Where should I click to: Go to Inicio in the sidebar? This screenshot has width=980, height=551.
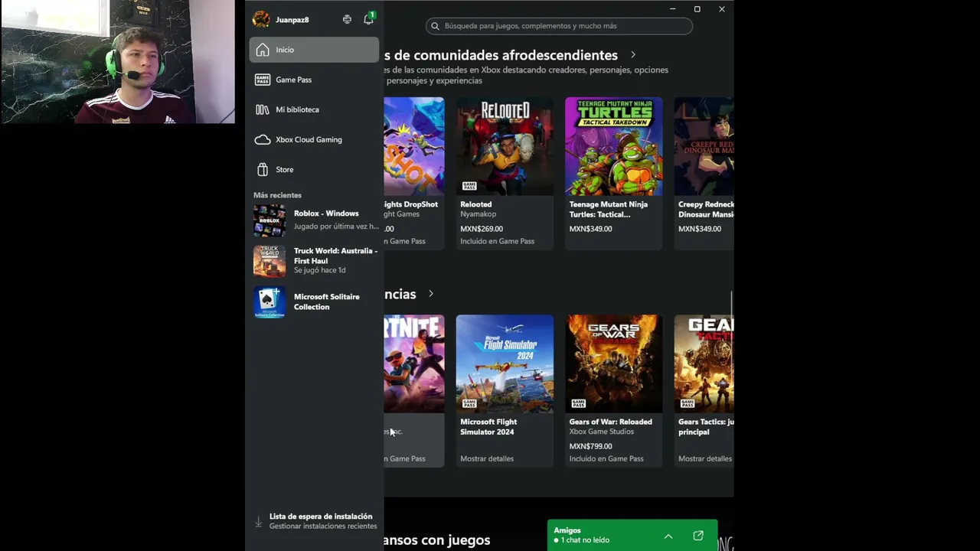[x=314, y=50]
